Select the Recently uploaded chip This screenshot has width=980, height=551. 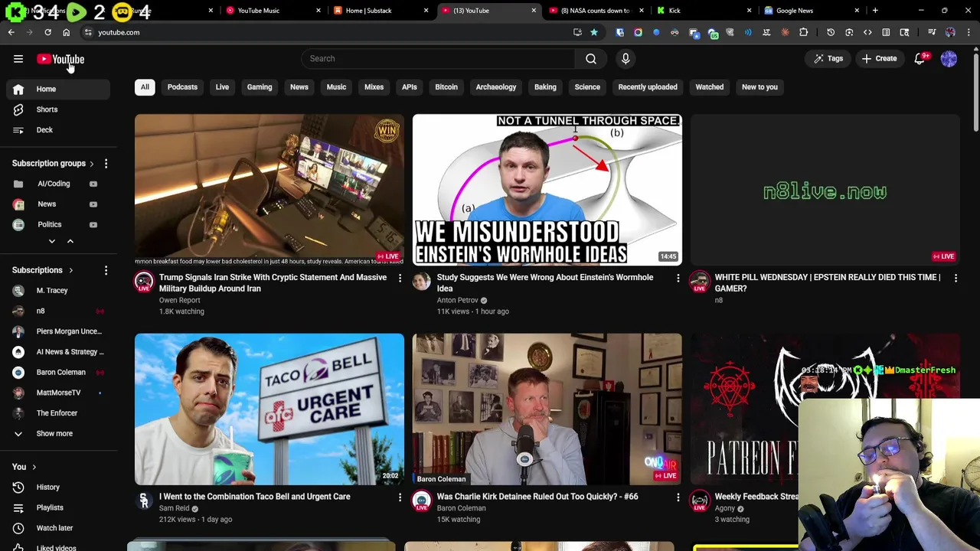pos(648,86)
